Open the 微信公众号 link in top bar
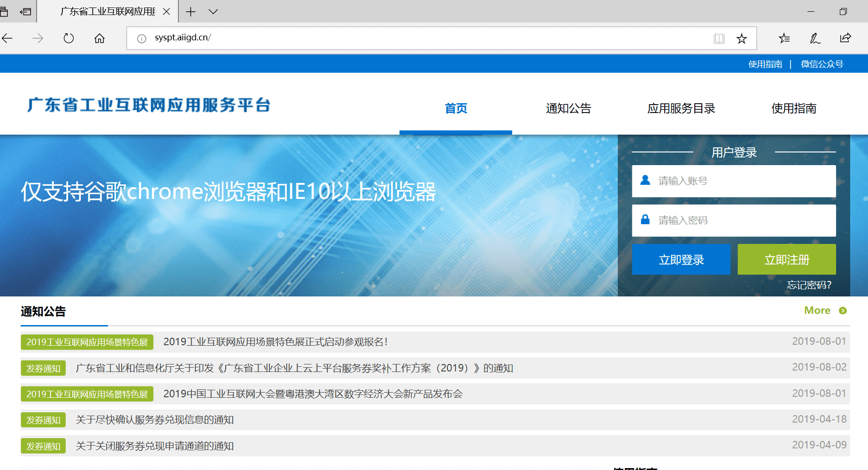The width and height of the screenshot is (868, 470). coord(822,64)
